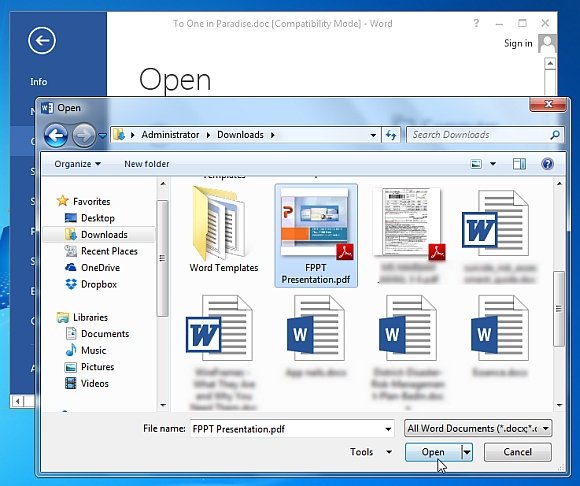580x486 pixels.
Task: Click Sign in in the Word window
Action: (x=518, y=44)
